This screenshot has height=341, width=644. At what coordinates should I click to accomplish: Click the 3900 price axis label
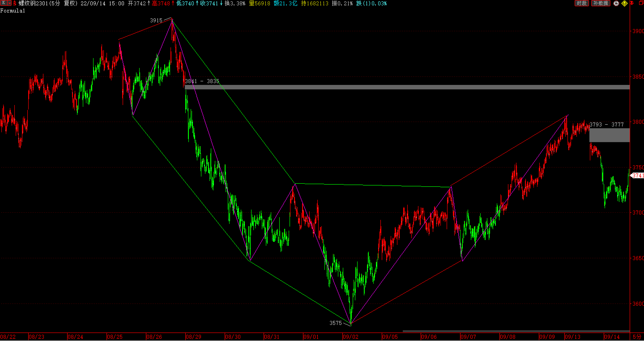[638, 31]
